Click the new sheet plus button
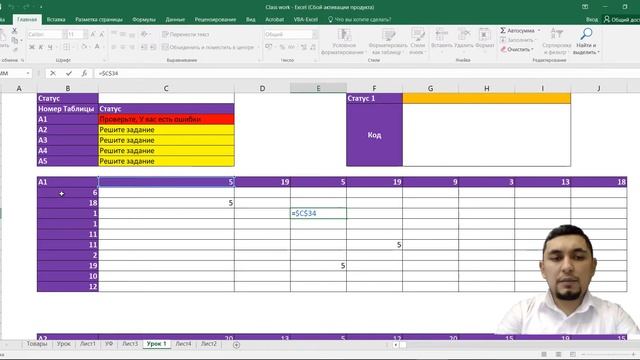Image resolution: width=640 pixels, height=360 pixels. click(x=236, y=345)
